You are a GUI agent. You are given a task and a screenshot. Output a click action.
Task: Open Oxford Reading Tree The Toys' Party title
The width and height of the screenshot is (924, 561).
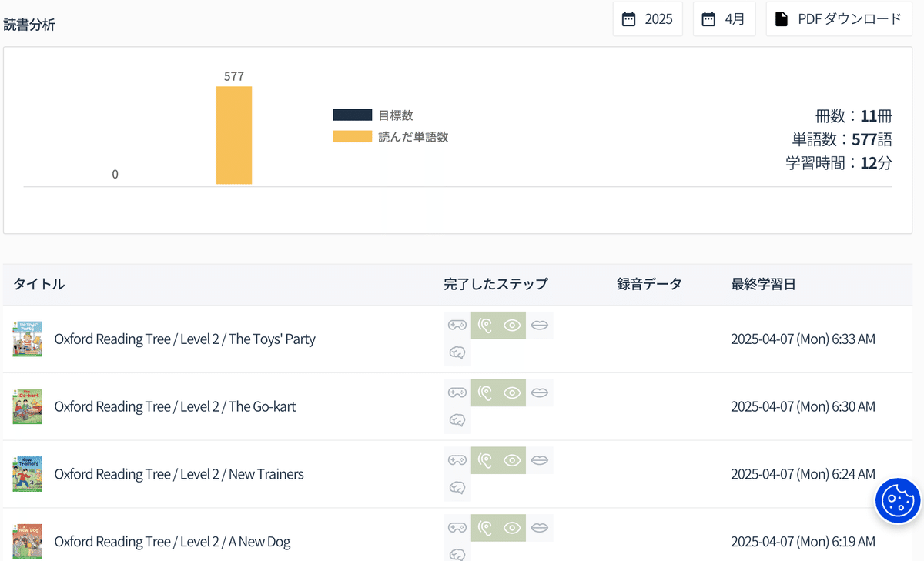[185, 339]
